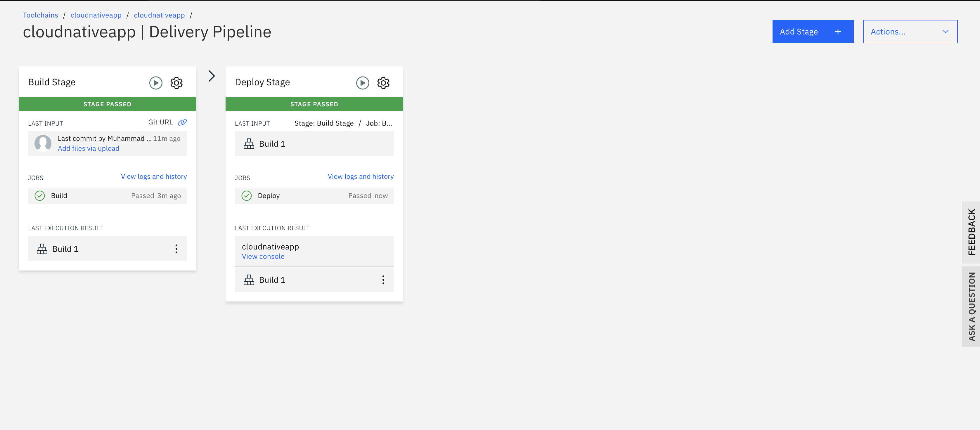Image resolution: width=980 pixels, height=430 pixels.
Task: Open the Toolchains breadcrumb link
Action: [x=40, y=15]
